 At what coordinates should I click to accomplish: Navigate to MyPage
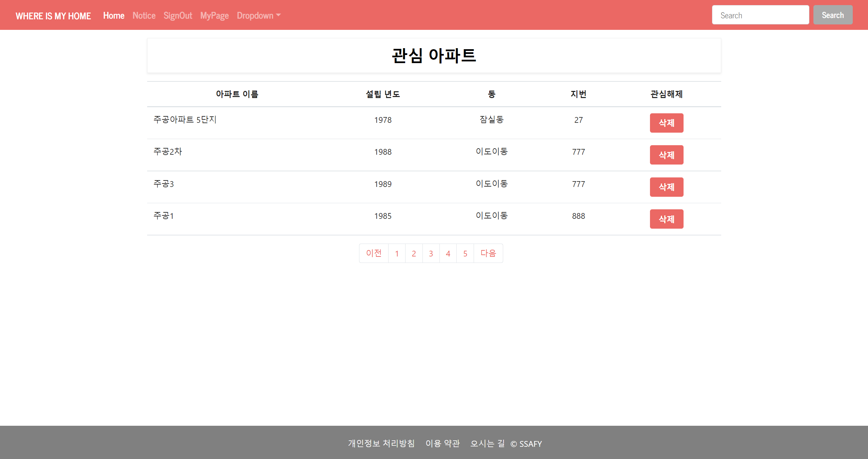coord(214,16)
